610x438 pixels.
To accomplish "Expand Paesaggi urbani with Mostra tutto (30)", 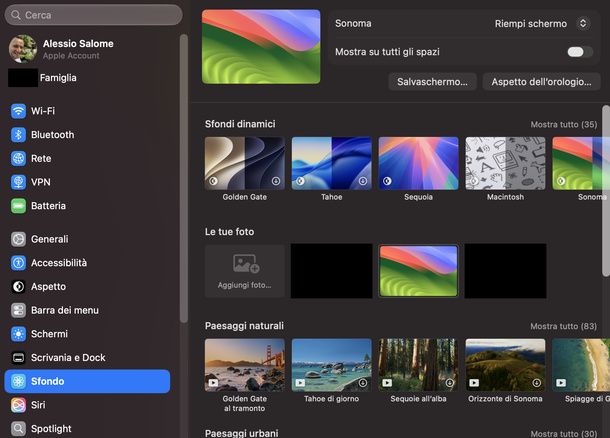I will click(x=564, y=433).
